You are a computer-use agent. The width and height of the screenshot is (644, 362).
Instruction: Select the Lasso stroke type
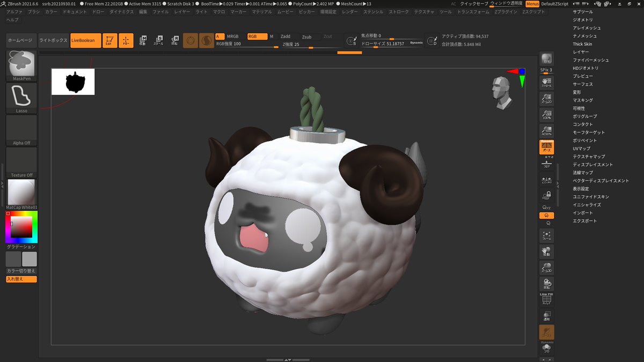21,98
